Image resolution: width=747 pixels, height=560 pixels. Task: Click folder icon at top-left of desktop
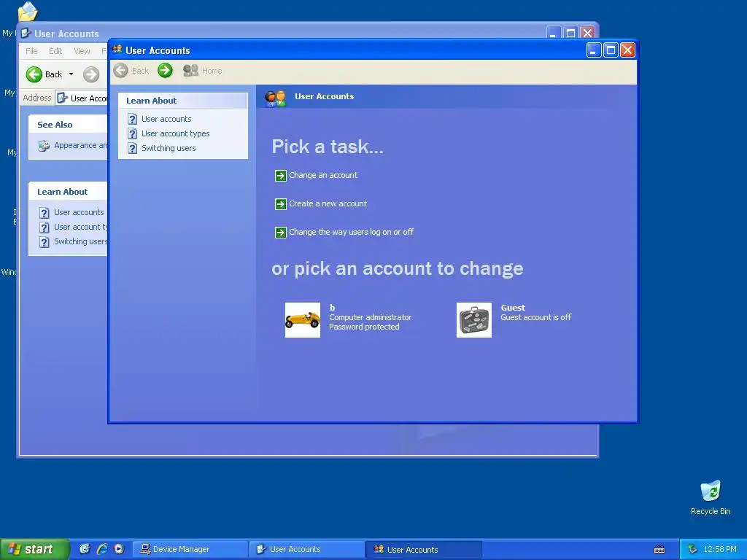[x=27, y=11]
